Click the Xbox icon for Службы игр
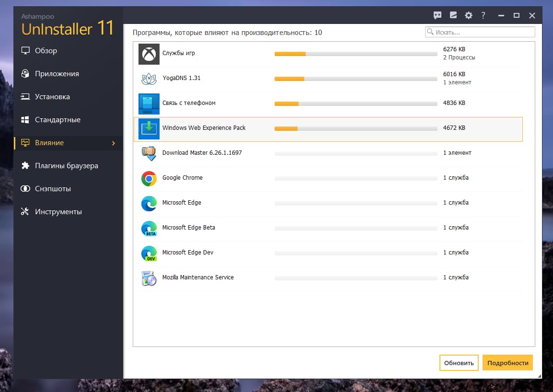 tap(149, 54)
